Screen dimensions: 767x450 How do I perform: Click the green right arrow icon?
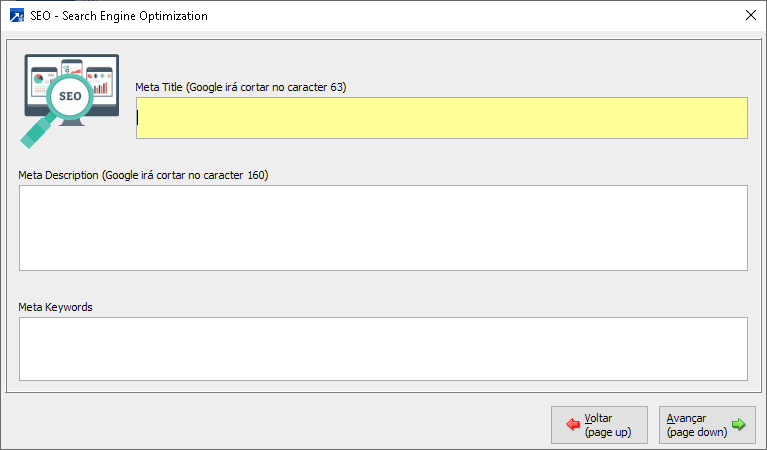click(x=739, y=425)
